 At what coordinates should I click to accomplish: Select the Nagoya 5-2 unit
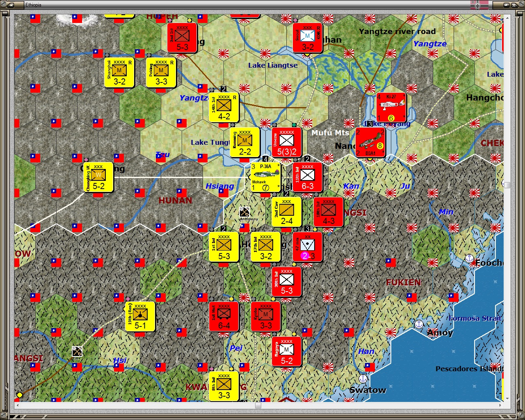(287, 352)
